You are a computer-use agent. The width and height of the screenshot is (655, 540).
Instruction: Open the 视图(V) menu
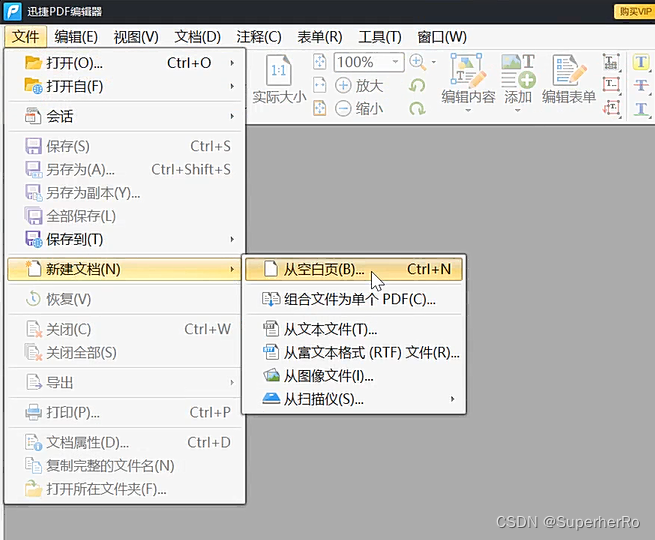point(136,37)
